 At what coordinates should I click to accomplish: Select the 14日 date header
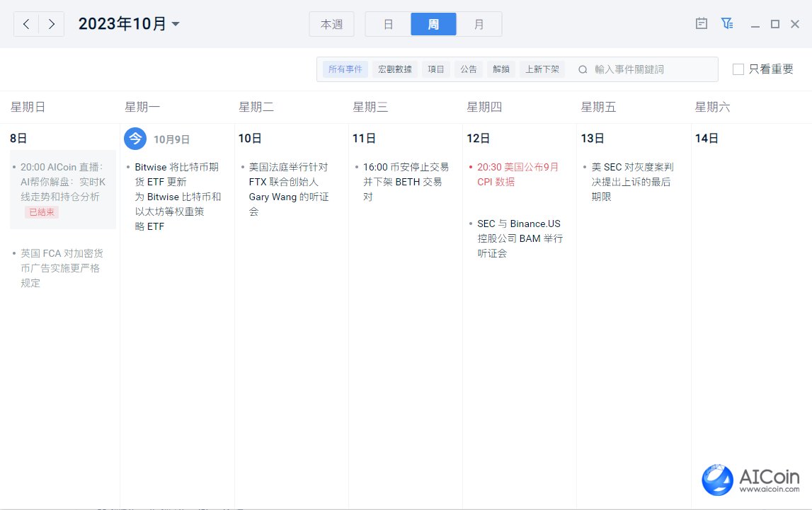[707, 139]
